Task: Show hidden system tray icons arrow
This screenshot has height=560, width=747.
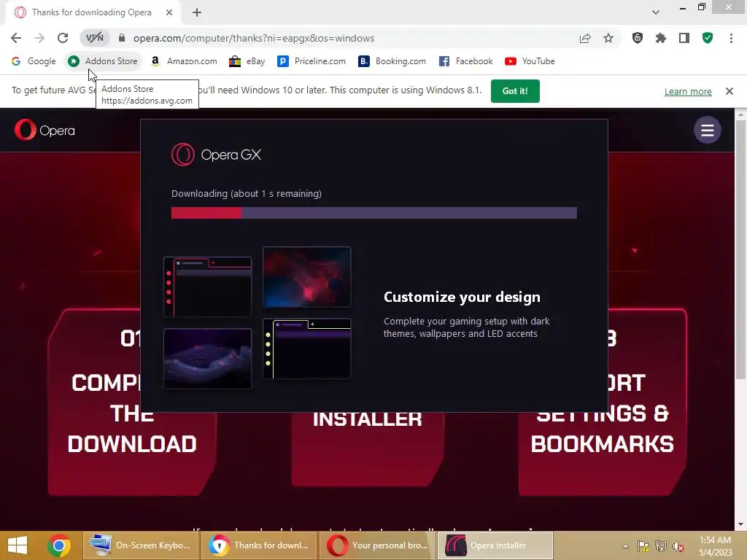Action: click(x=625, y=546)
